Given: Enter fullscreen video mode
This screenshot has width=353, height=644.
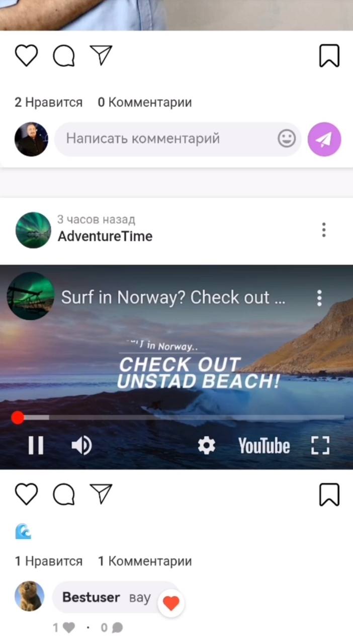Looking at the screenshot, I should pos(320,445).
